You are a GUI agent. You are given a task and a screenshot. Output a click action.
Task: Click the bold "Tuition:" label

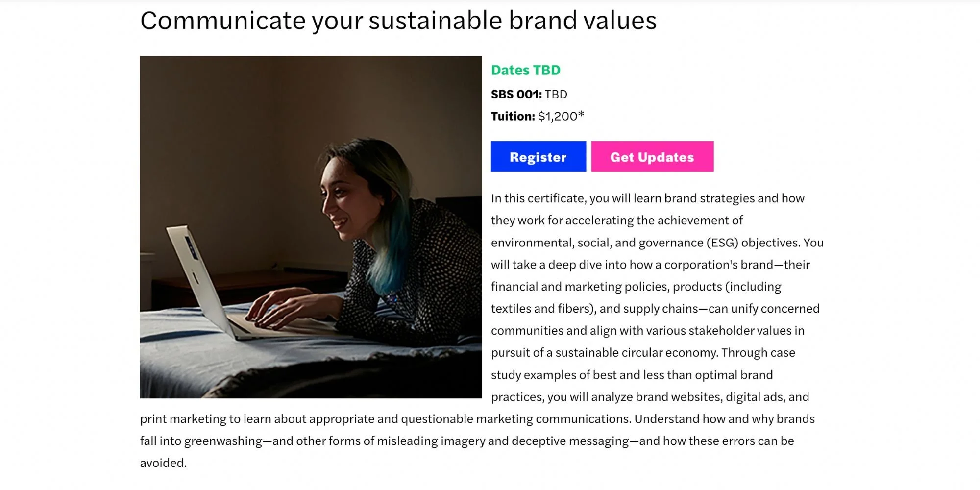pyautogui.click(x=513, y=116)
